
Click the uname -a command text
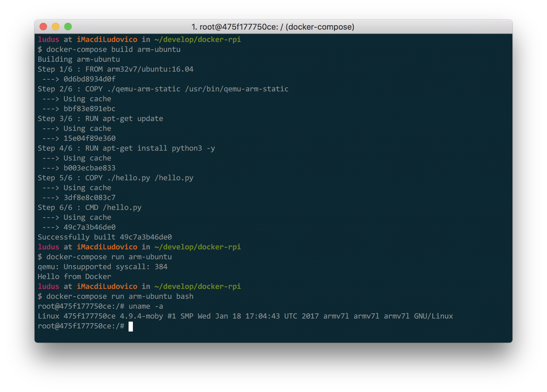point(146,306)
